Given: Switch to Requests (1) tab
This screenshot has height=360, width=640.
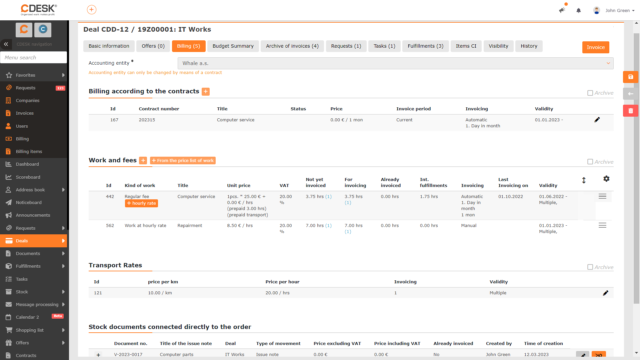Looking at the screenshot, I should coord(346,46).
